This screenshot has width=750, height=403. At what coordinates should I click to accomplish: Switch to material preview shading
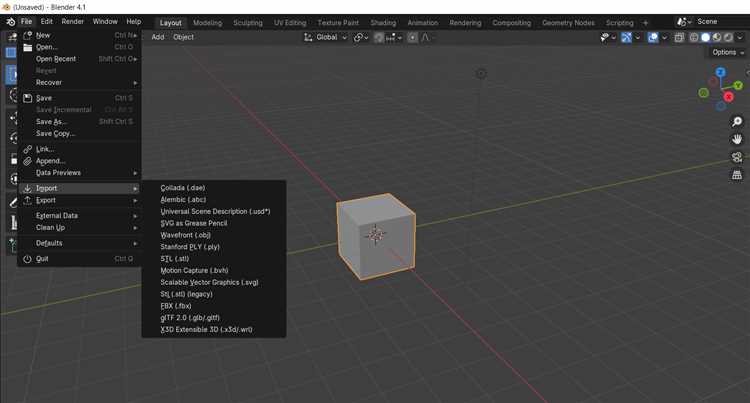coord(717,37)
